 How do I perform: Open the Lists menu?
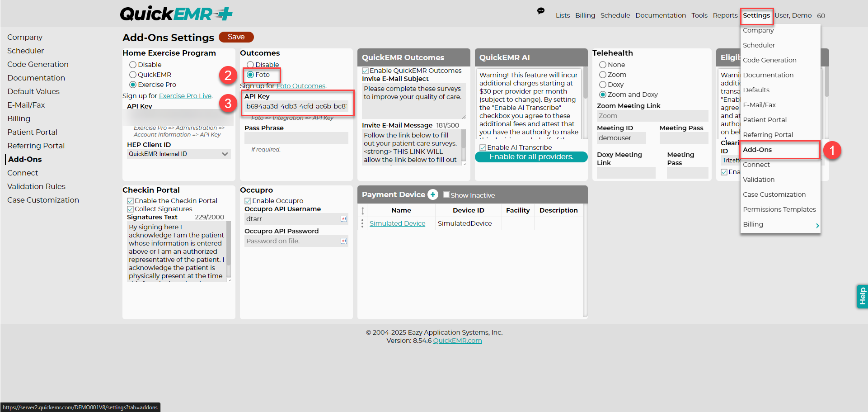[x=563, y=15]
